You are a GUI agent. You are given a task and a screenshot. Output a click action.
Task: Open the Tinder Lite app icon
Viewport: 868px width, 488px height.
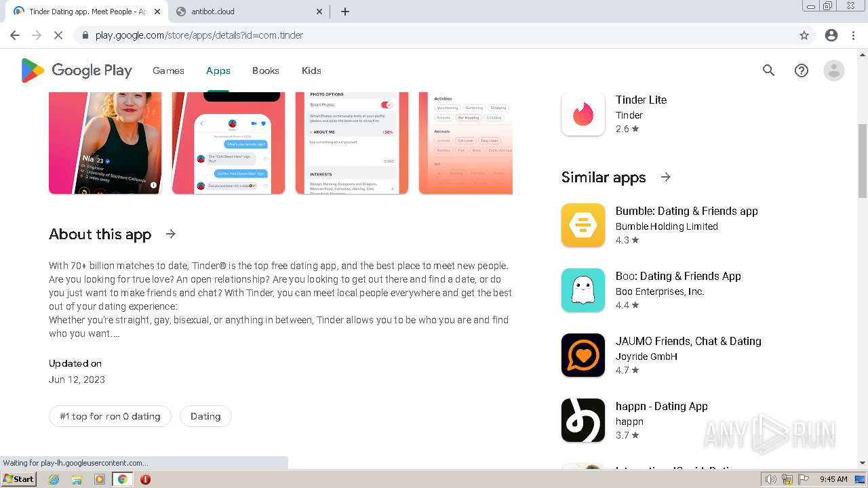pyautogui.click(x=583, y=114)
